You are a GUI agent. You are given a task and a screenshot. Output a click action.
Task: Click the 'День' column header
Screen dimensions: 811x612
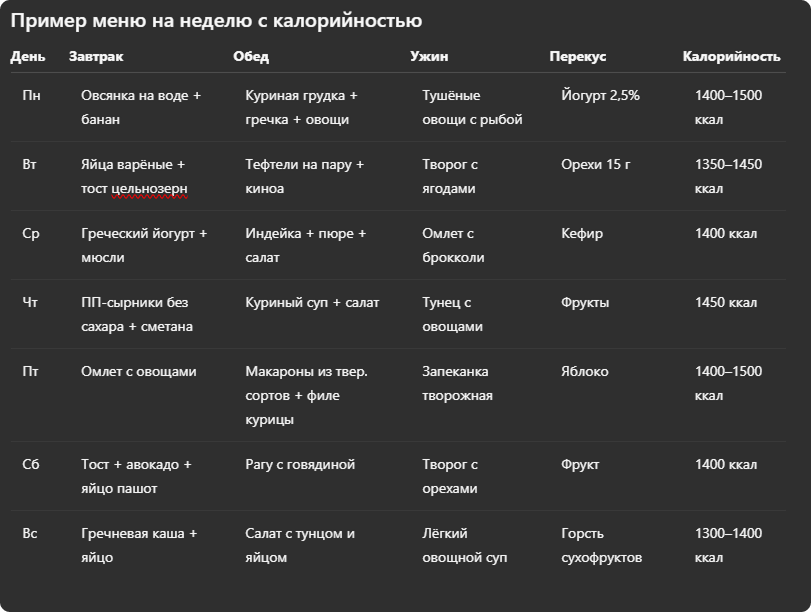[x=28, y=56]
